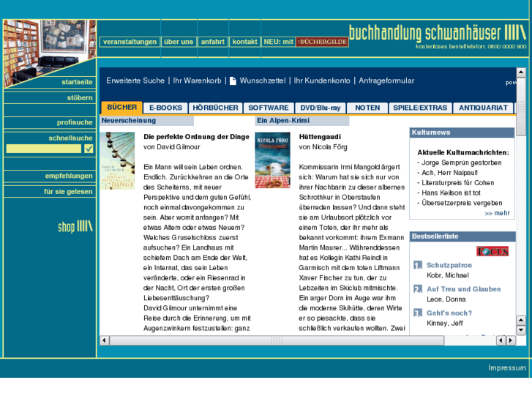
Task: Open anfahrt directions page
Action: tap(213, 42)
